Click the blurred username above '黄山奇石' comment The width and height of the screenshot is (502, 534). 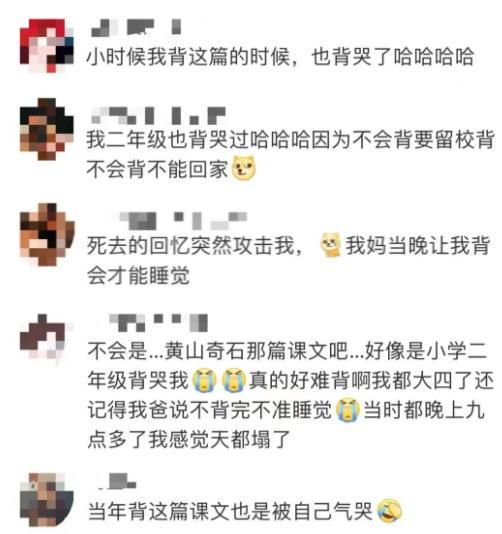[158, 323]
